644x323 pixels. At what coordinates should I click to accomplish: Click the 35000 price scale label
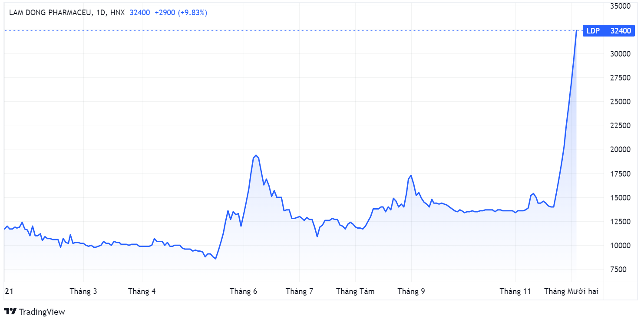[620, 6]
